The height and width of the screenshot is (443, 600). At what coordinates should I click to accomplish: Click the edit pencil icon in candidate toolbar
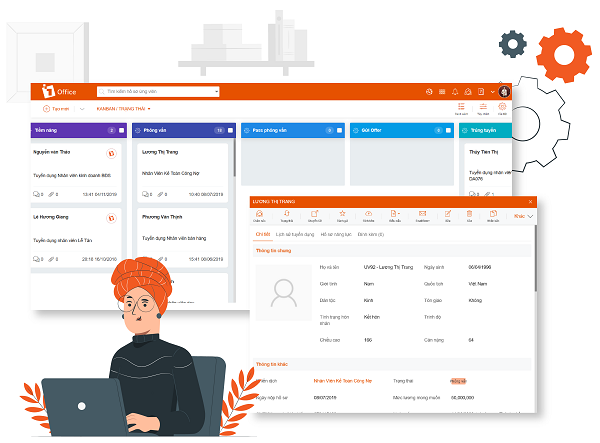pos(448,213)
